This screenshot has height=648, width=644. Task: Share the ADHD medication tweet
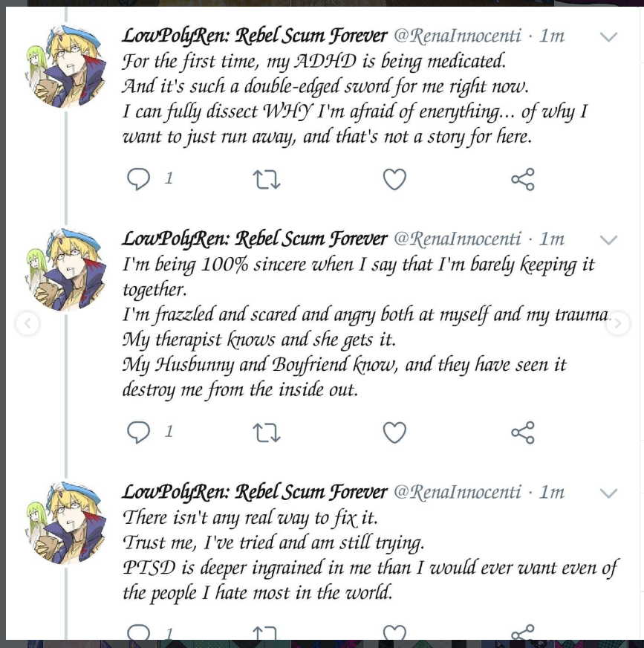tap(523, 179)
